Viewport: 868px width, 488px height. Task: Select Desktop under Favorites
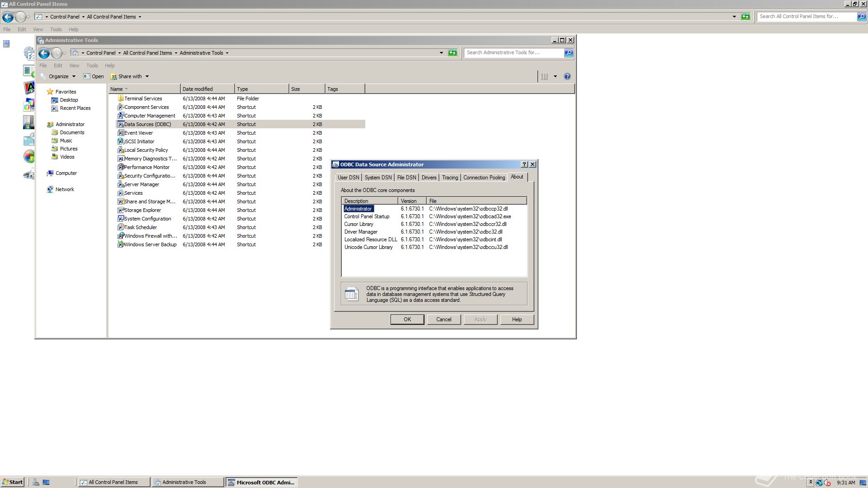69,100
